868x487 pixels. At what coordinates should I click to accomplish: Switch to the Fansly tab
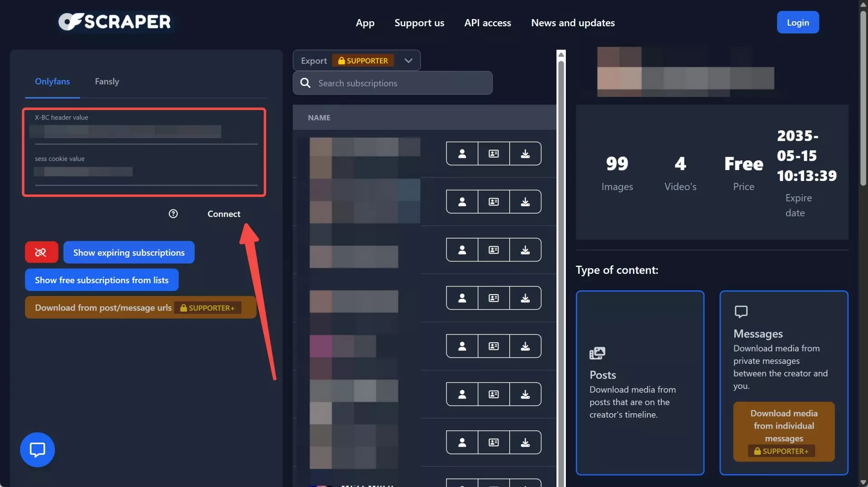point(107,81)
